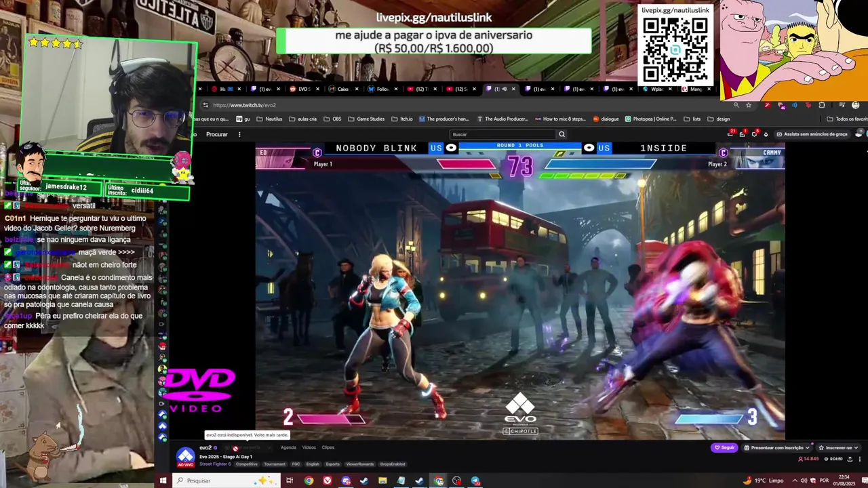Open the browser zoom indicator icon
868x488 pixels.
tap(736, 105)
